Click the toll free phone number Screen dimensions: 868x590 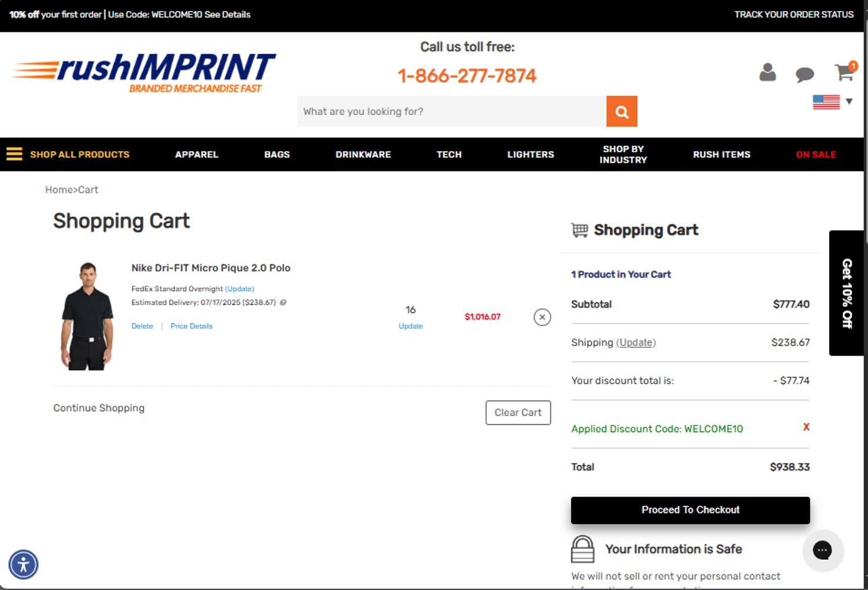467,76
